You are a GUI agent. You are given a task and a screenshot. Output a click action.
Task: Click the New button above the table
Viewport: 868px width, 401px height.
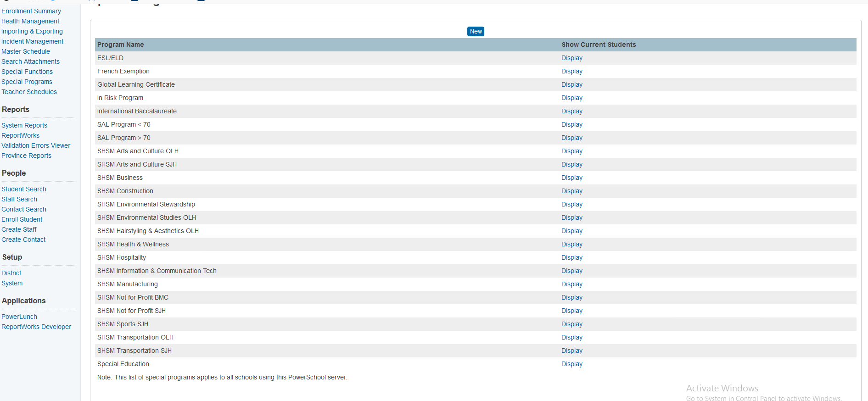coord(476,31)
